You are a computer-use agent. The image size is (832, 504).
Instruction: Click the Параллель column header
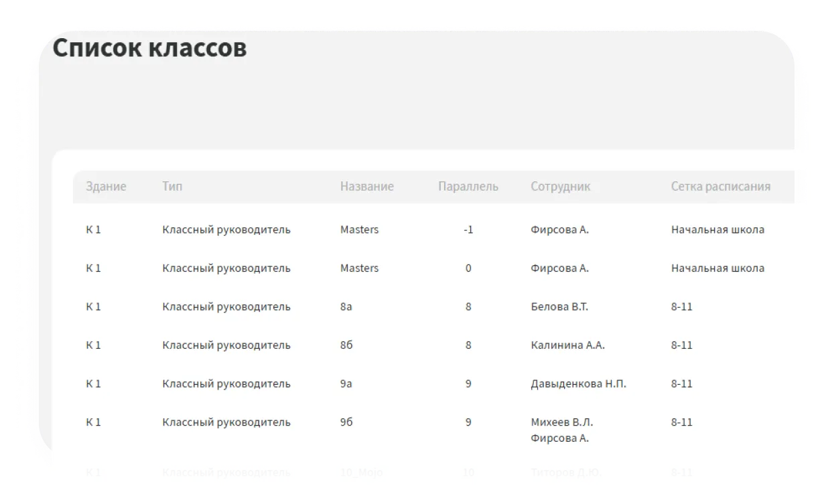[x=468, y=187]
